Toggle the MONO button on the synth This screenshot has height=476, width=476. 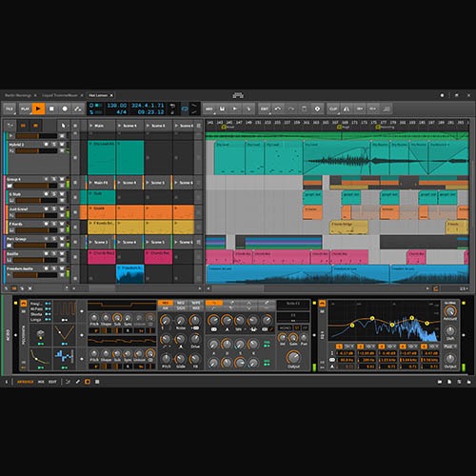tap(285, 327)
